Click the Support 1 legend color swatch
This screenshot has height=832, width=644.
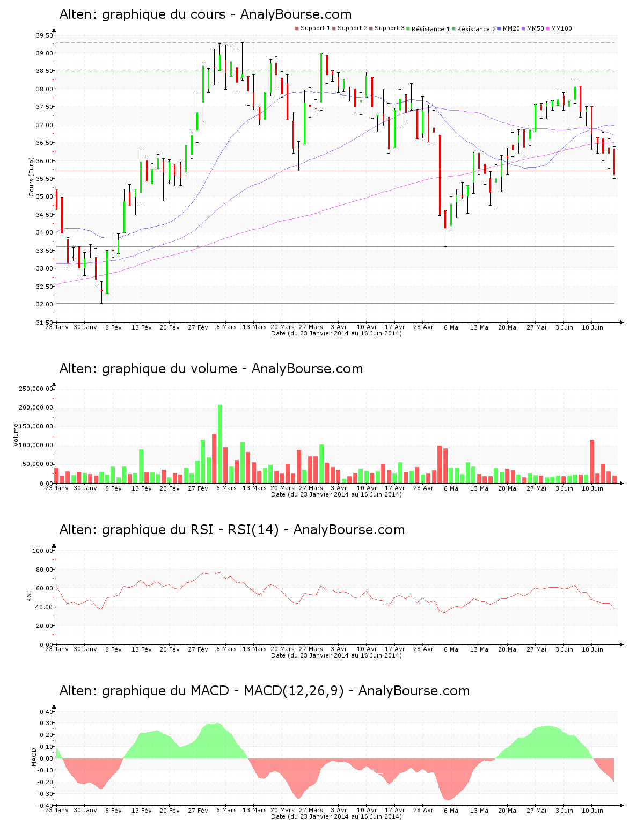click(297, 28)
